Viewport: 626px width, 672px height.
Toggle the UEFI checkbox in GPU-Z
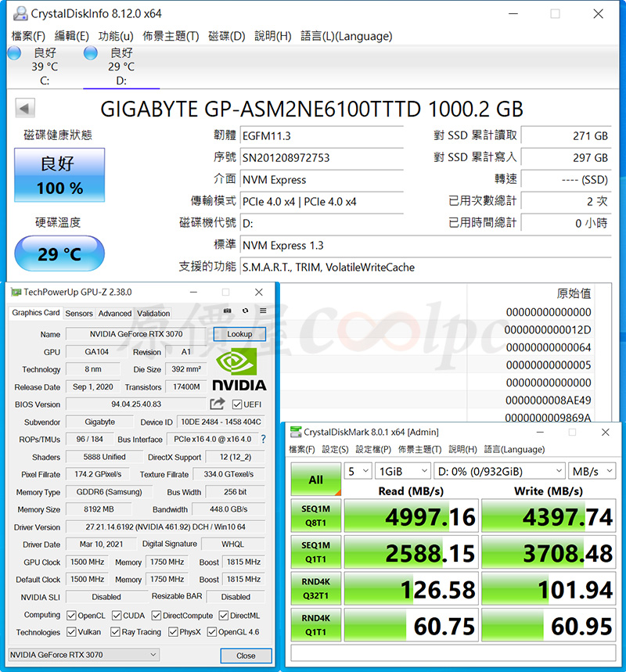(236, 404)
